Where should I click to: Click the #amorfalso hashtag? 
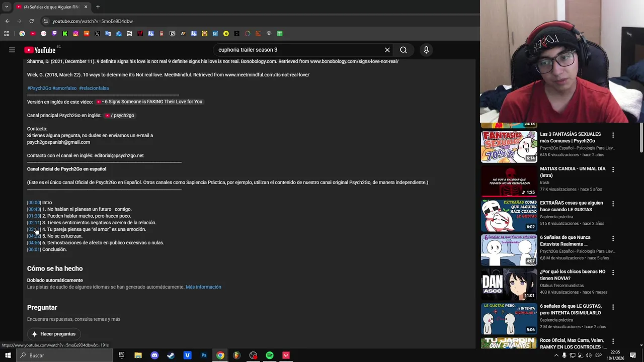point(64,88)
